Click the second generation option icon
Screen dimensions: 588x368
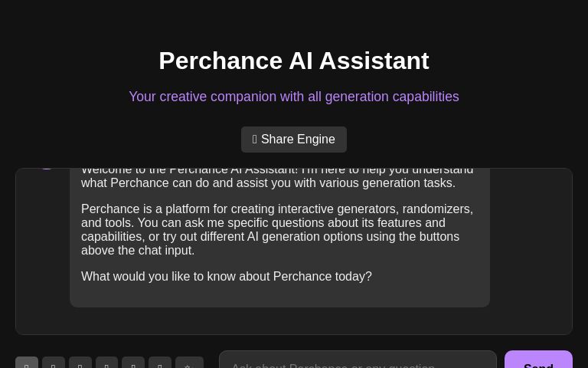coord(54,363)
